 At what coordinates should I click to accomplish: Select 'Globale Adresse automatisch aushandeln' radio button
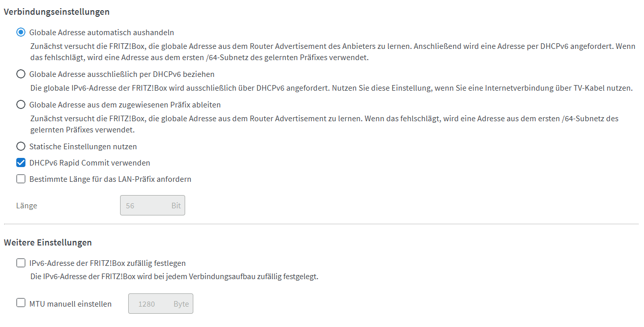tap(21, 32)
